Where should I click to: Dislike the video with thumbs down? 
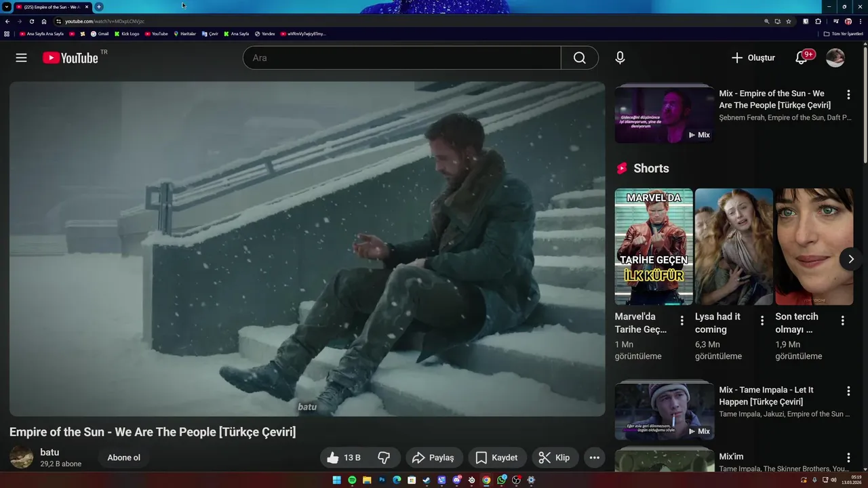coord(384,457)
